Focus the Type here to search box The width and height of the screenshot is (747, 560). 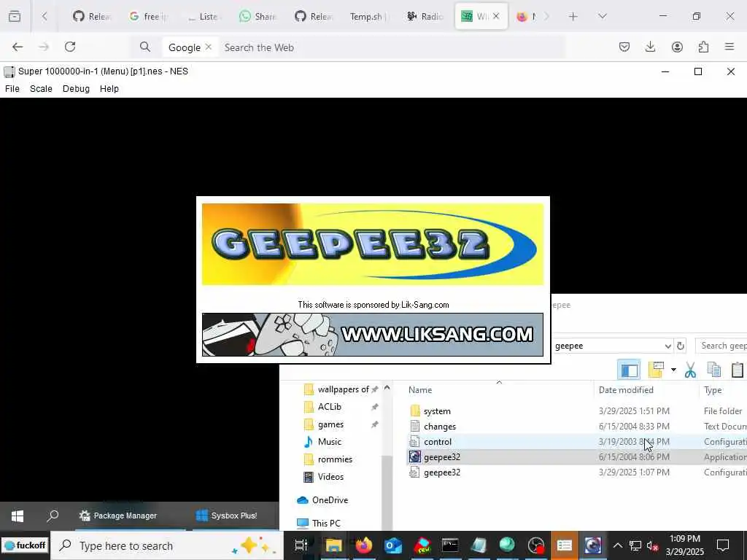coord(167,545)
